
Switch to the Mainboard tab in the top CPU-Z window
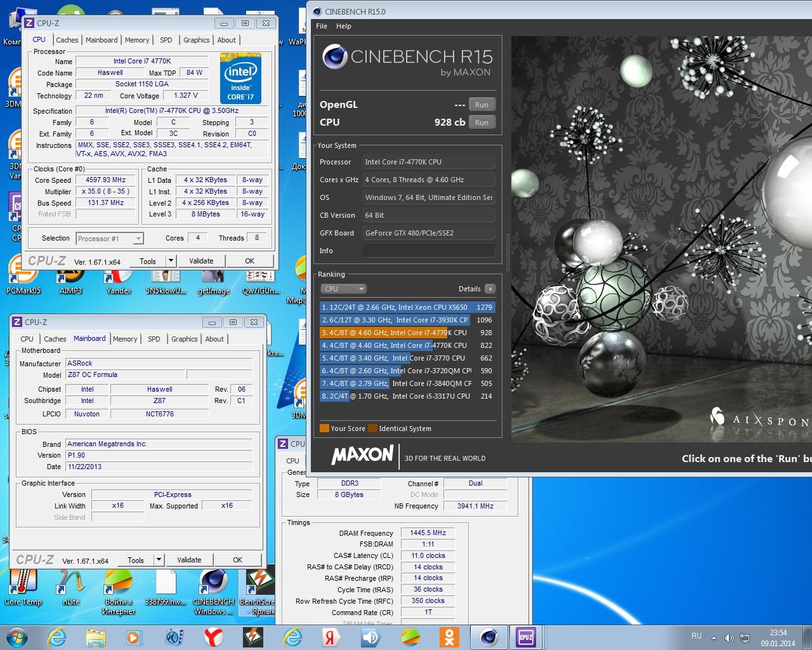[x=101, y=40]
